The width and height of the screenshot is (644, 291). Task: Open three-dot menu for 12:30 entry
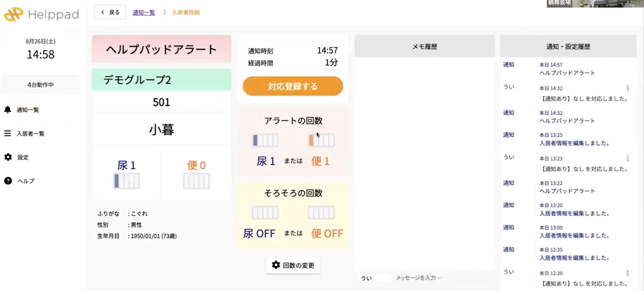[627, 273]
